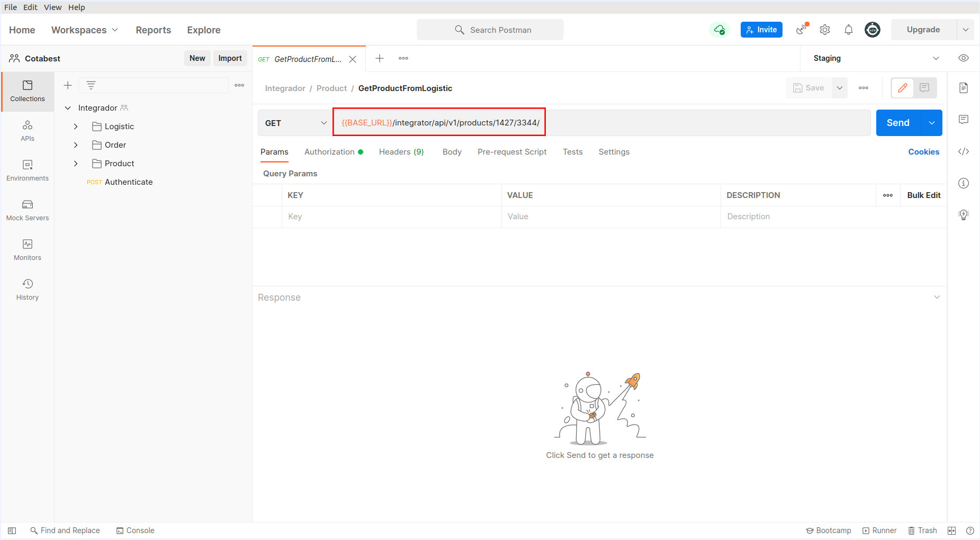Collapse the Integrador collection
The width and height of the screenshot is (980, 540).
[68, 108]
